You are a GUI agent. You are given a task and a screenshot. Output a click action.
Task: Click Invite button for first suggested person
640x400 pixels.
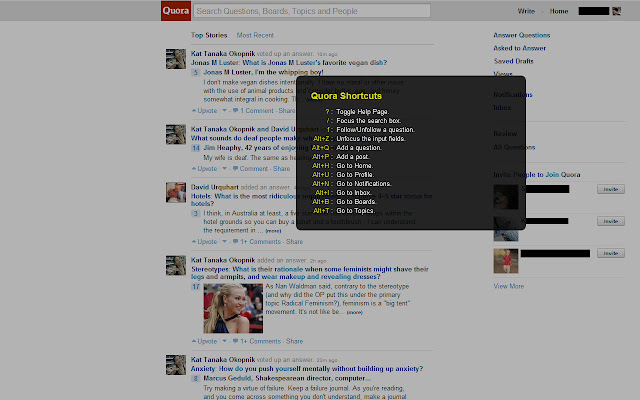pyautogui.click(x=611, y=189)
